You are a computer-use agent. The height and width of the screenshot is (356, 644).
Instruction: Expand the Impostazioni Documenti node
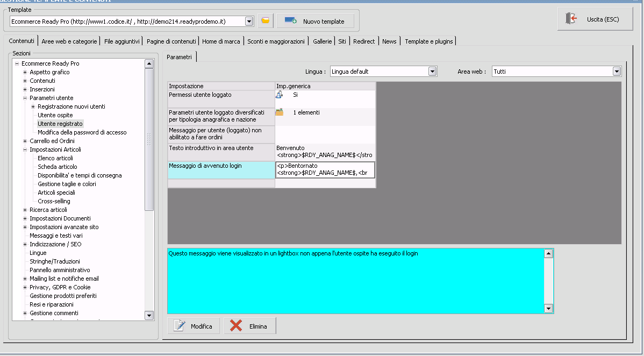point(25,219)
